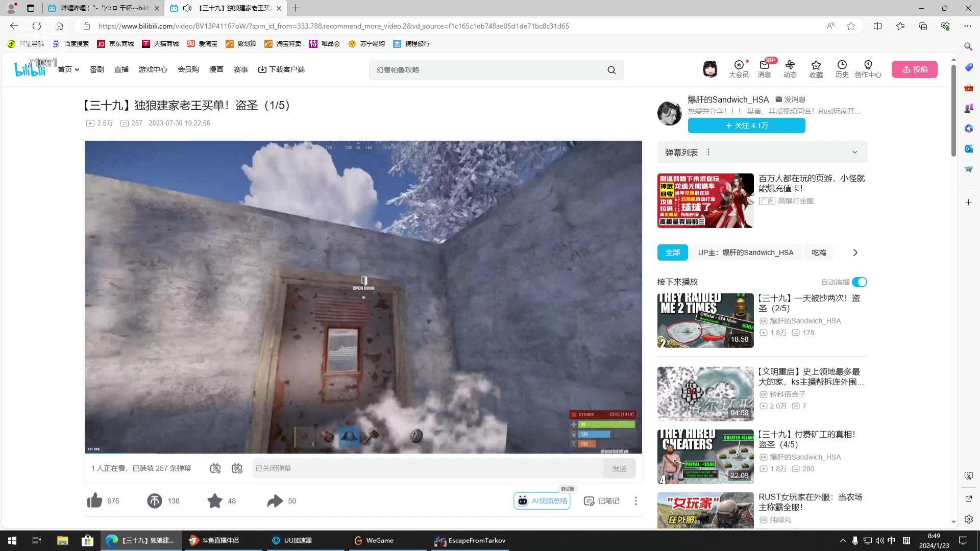Open AI video summary
980x551 pixels.
pos(542,501)
